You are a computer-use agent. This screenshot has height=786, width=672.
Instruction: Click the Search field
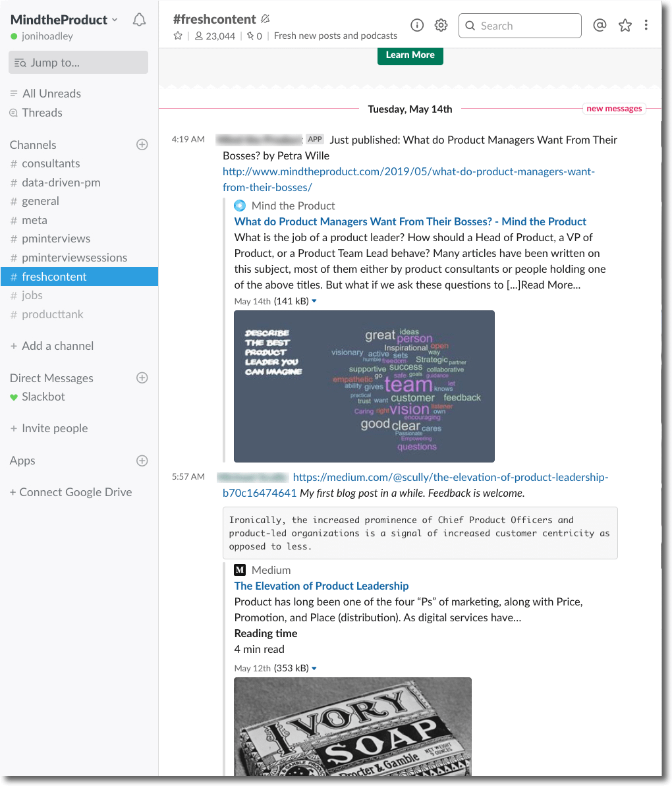point(520,26)
